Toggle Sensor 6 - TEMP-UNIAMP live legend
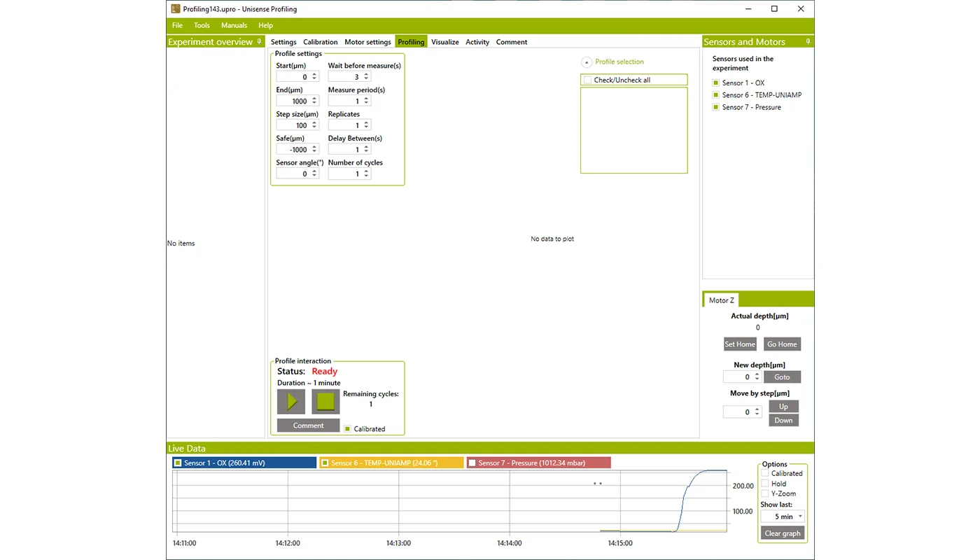The width and height of the screenshot is (980, 560). point(325,463)
